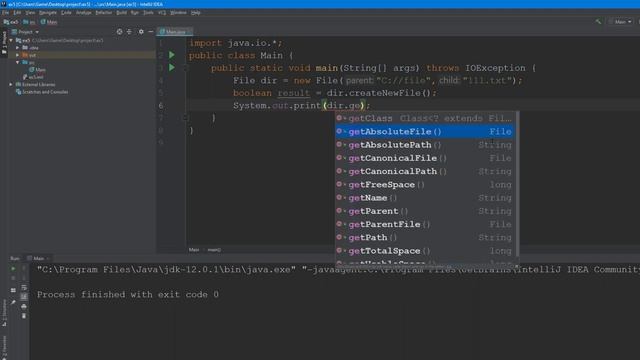Choose getFreeSpace() suggestion
Image resolution: width=640 pixels, height=360 pixels.
coord(424,184)
